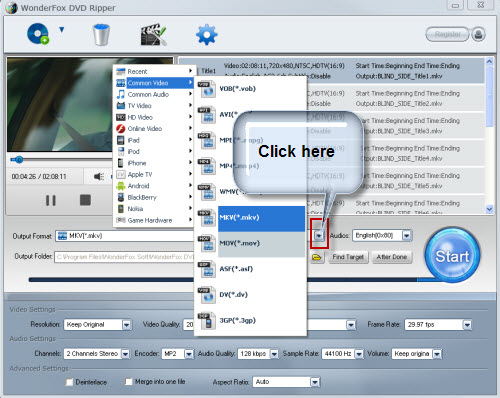500x398 pixels.
Task: Choose the AVI format icon
Action: pos(207,115)
